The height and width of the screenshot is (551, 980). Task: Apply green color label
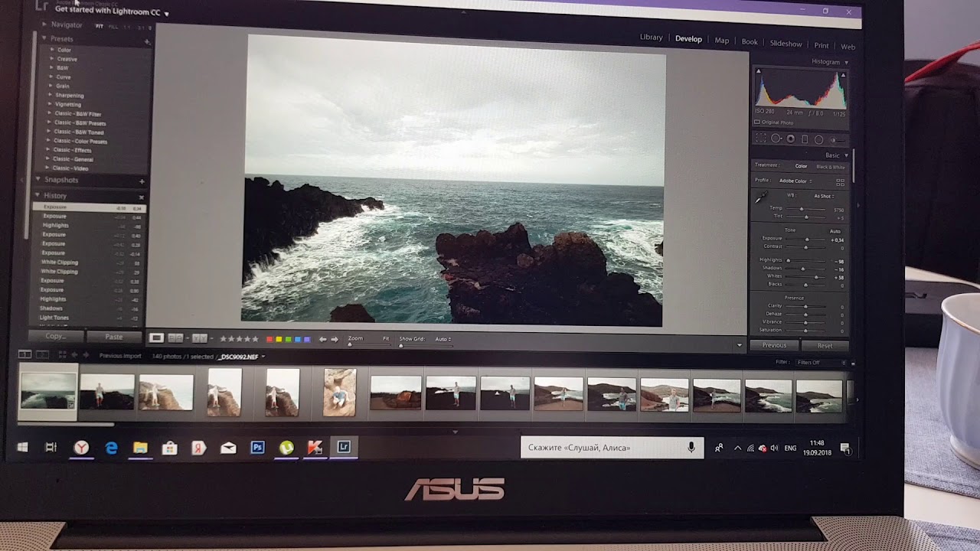click(x=288, y=338)
